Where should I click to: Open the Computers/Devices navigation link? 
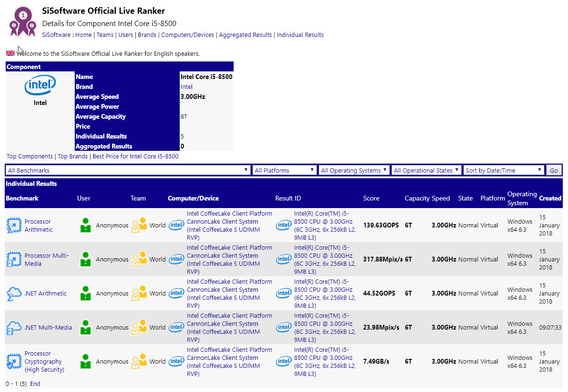point(188,35)
